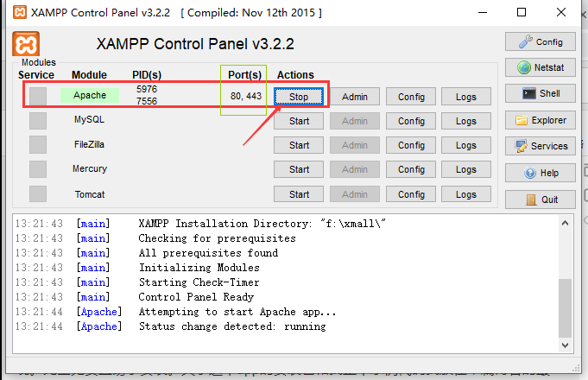This screenshot has height=380, width=588.
Task: Start the Mercury module
Action: pos(299,169)
